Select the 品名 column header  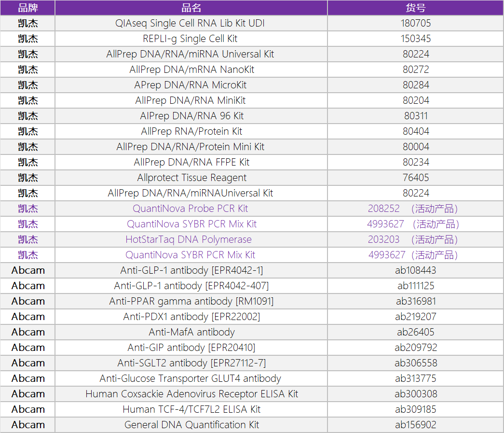pos(191,8)
